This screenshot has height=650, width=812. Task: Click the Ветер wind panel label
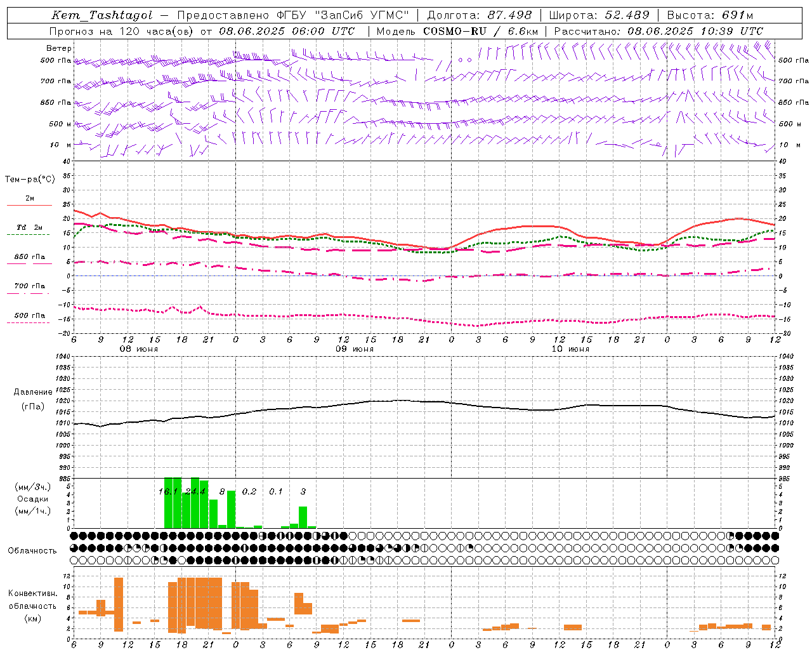tap(59, 48)
